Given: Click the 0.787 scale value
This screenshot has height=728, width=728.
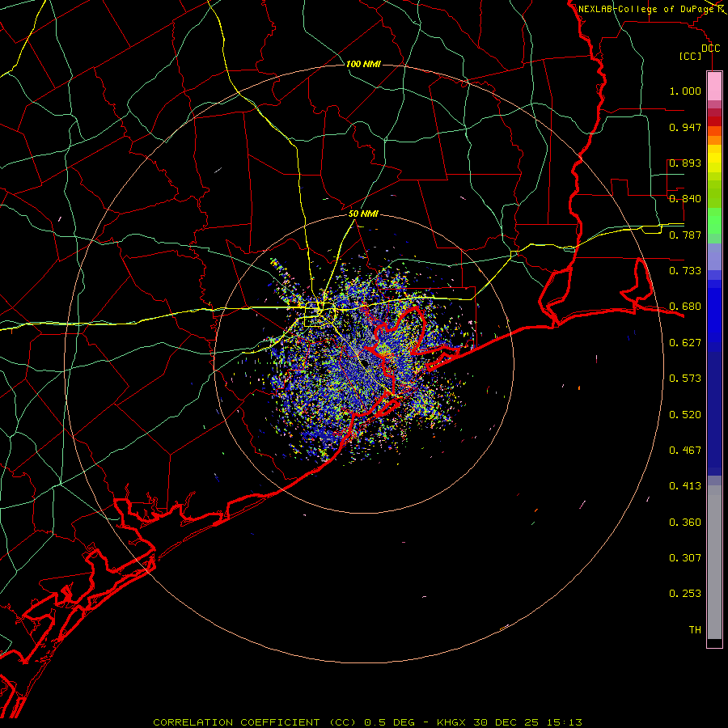Looking at the screenshot, I should point(685,235).
